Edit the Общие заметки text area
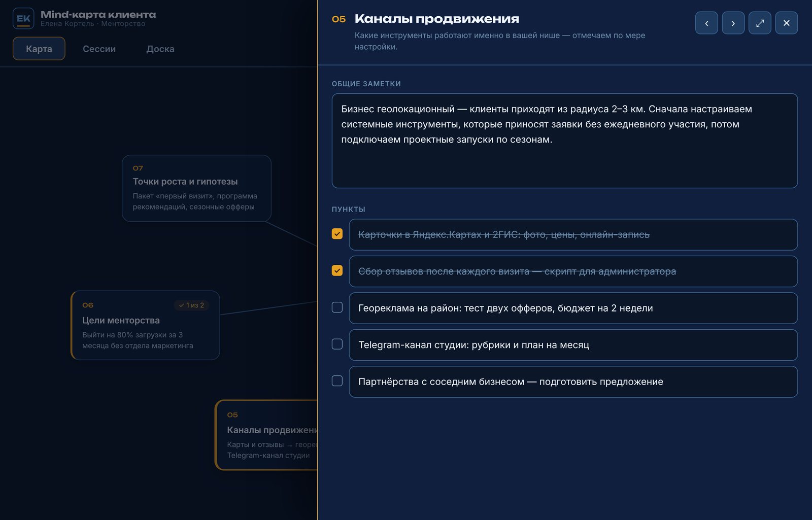Screen dimensions: 812x520 [564, 141]
